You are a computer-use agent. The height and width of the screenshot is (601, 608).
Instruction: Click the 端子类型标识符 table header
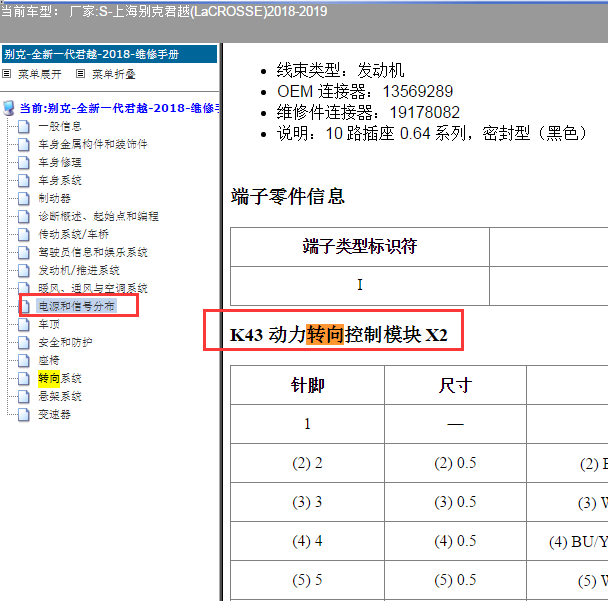tap(360, 247)
